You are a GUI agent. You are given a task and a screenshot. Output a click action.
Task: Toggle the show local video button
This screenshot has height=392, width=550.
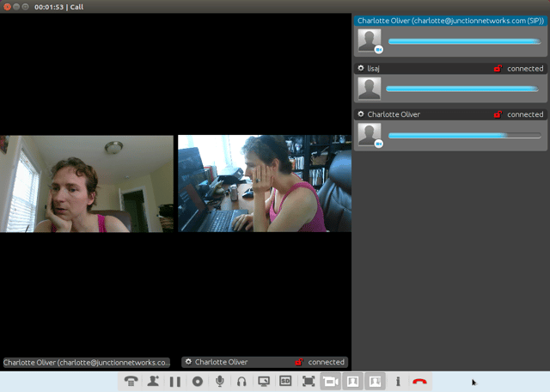(353, 381)
